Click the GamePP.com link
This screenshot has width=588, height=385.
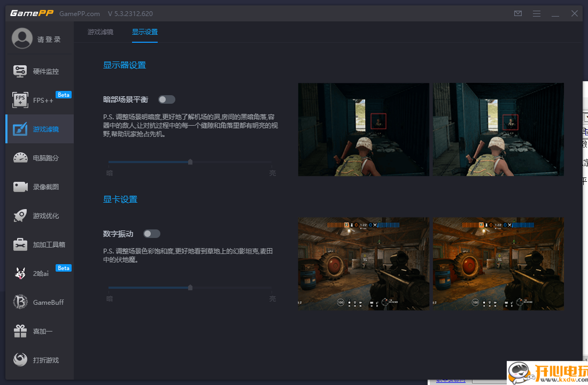pyautogui.click(x=80, y=14)
